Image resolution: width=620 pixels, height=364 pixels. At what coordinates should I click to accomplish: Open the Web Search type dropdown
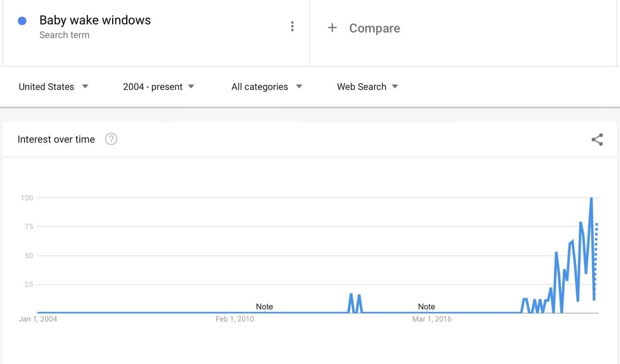coord(367,87)
